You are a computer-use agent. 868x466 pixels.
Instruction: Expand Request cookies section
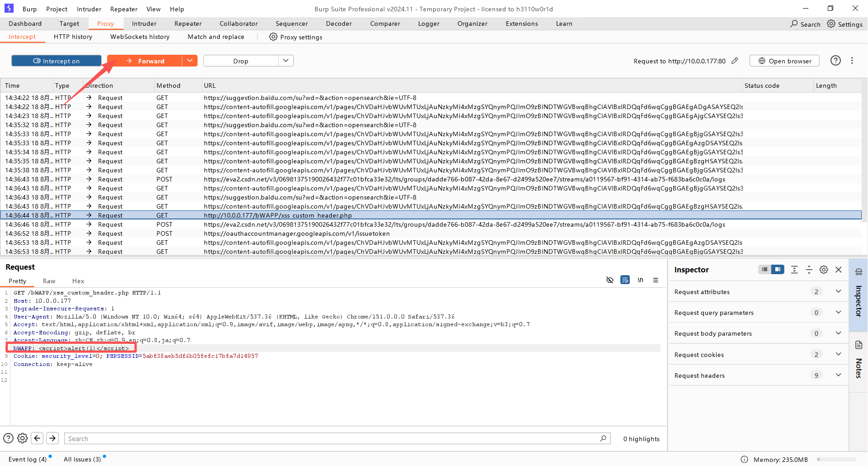(838, 354)
